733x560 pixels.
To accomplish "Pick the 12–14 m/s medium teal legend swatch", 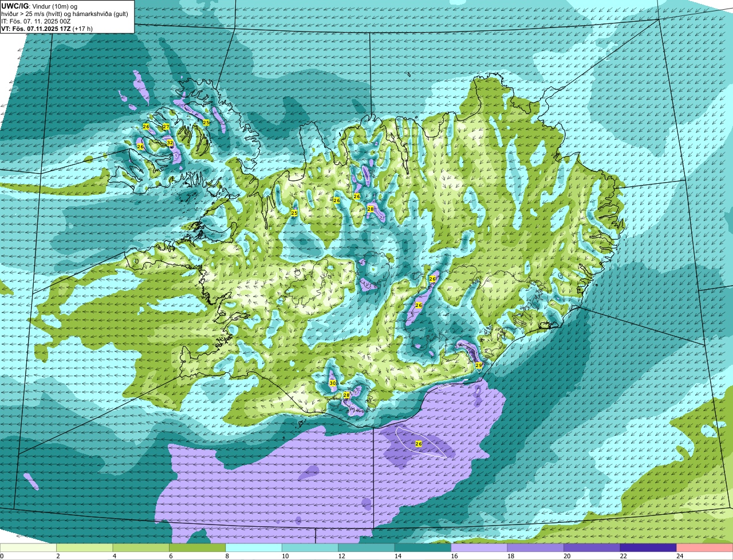I will [x=366, y=547].
